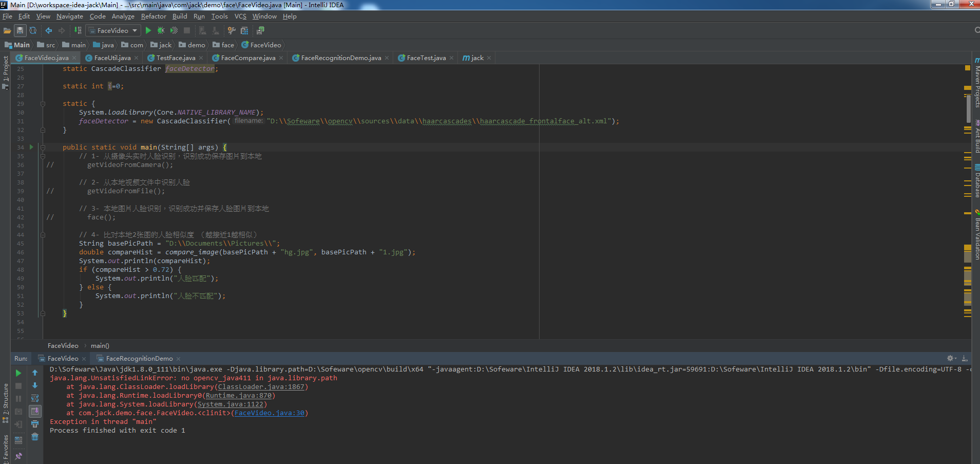Clear console with trash icon

click(x=35, y=437)
